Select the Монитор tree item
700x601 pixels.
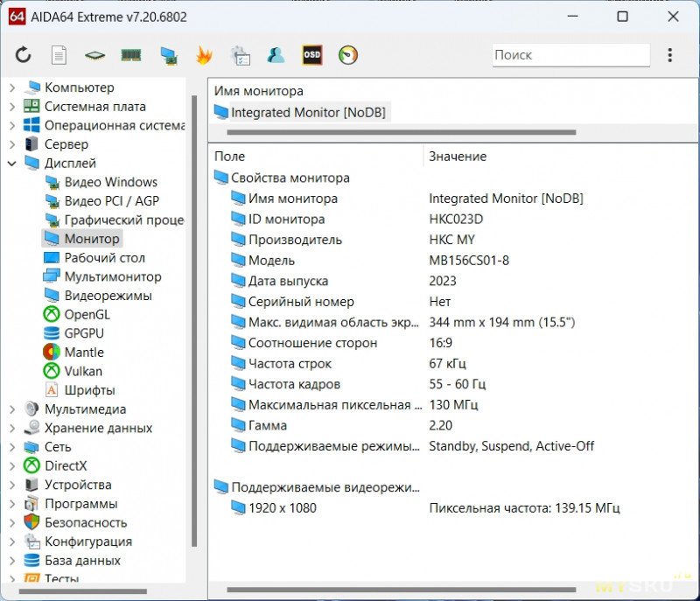point(82,239)
